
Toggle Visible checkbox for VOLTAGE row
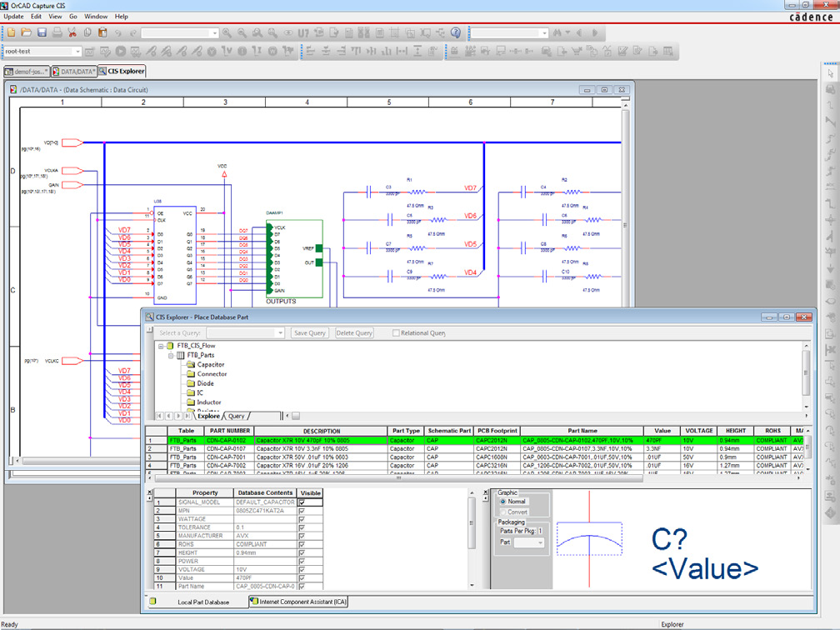(x=302, y=569)
